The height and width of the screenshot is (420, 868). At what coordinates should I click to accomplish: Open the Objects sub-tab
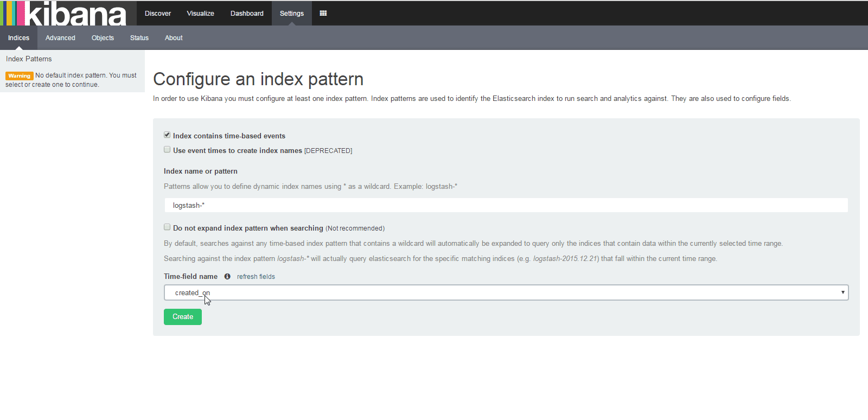[103, 38]
